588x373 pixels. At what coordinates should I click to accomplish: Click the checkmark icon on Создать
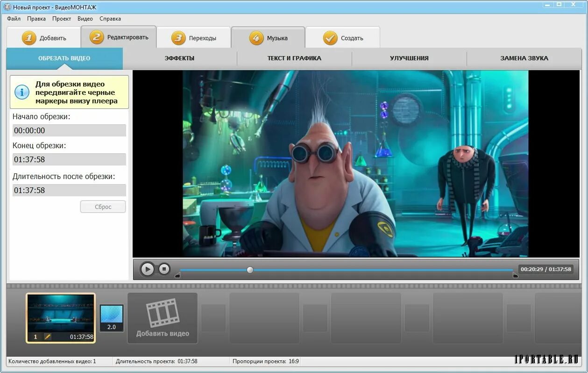click(330, 38)
